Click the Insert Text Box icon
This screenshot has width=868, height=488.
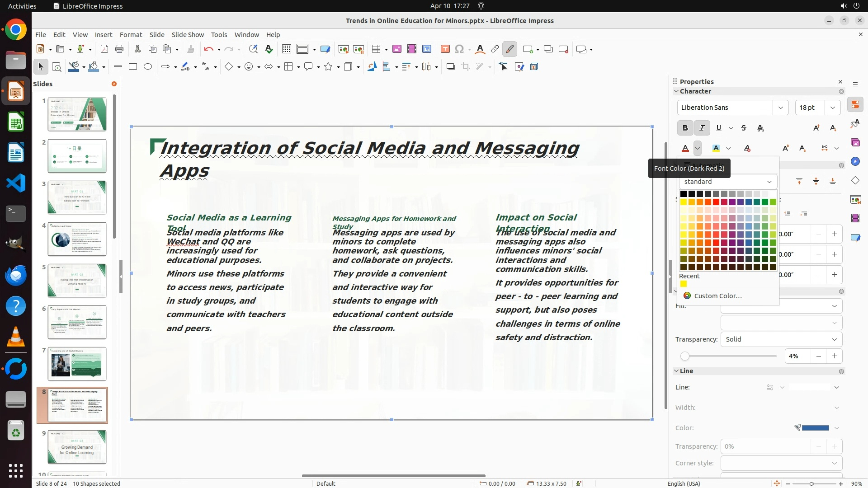pos(445,49)
